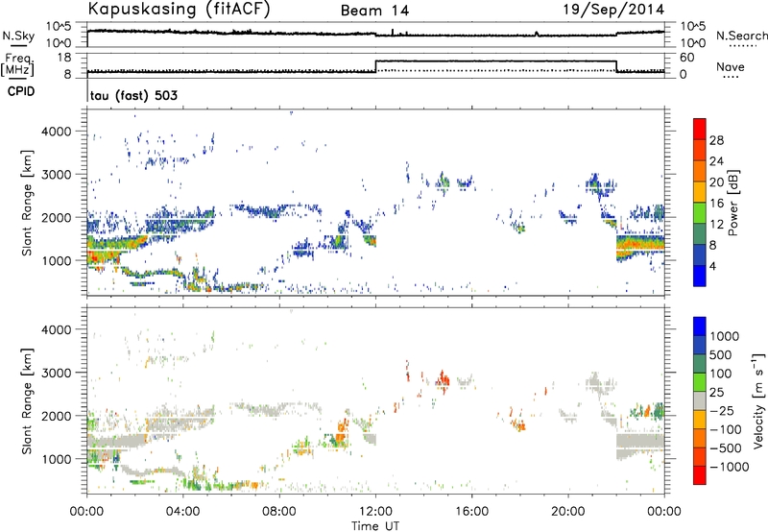The image size is (768, 532).
Task: Click the velocity panel 'Slant Range [km]' label
Action: pyautogui.click(x=27, y=401)
